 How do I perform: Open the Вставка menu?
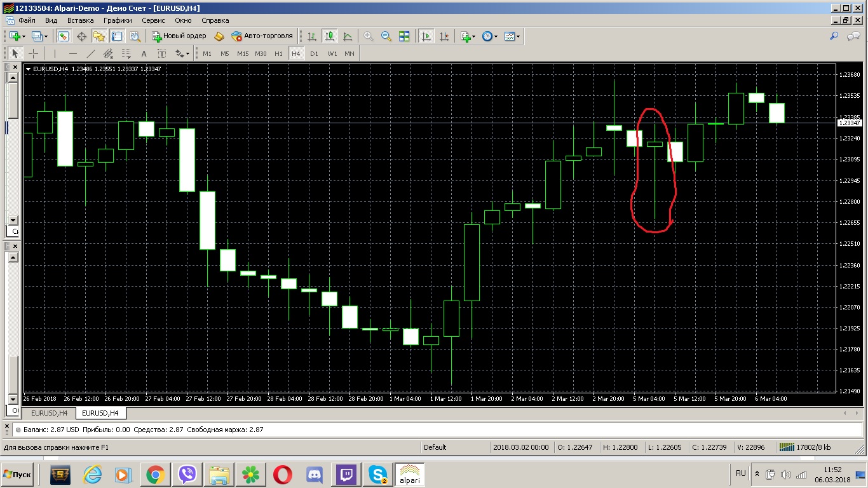(81, 20)
